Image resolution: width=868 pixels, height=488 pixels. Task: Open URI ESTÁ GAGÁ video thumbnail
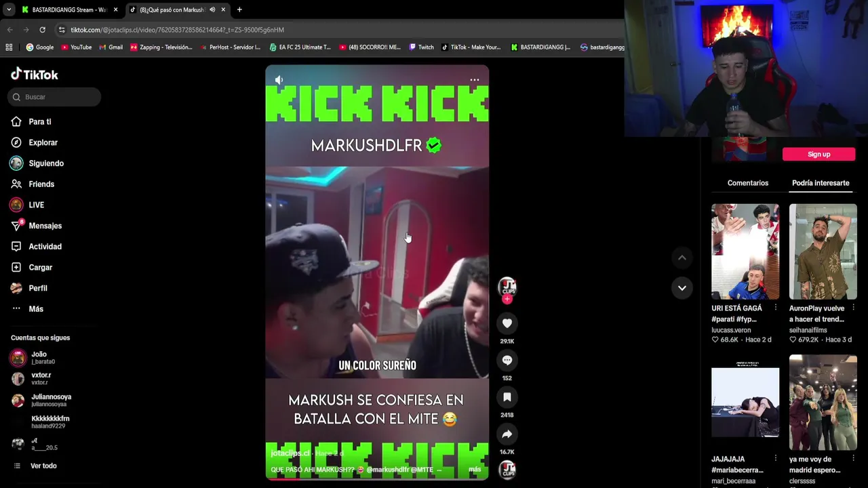click(x=745, y=251)
